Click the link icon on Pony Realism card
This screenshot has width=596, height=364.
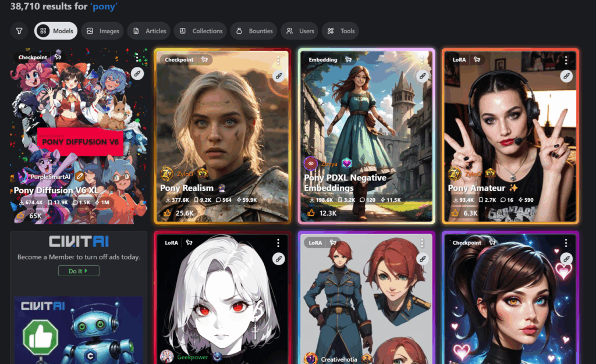tap(279, 76)
